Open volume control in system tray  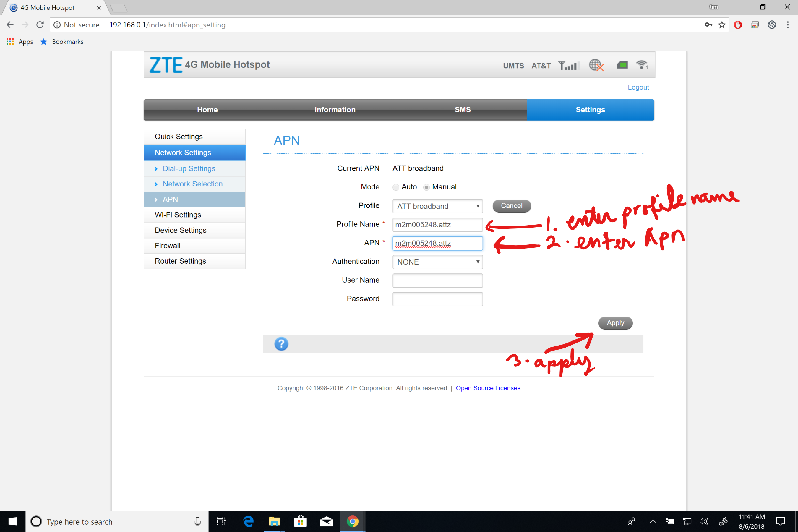[704, 521]
